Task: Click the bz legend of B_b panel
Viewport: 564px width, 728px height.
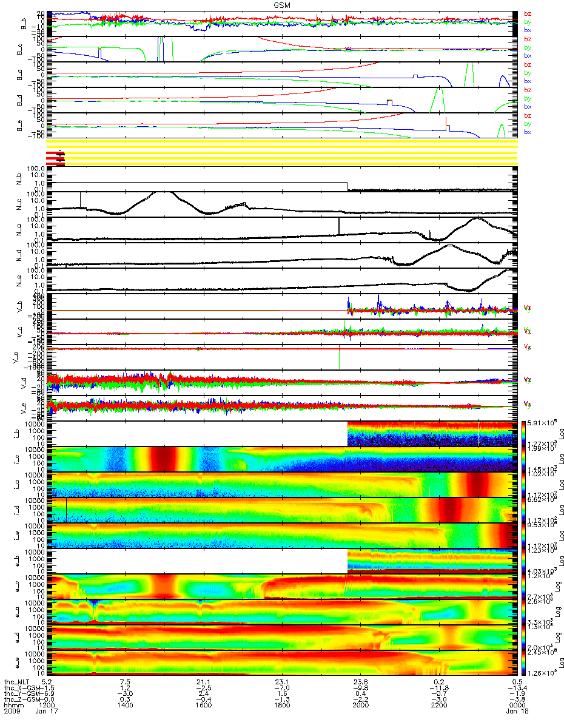Action: (x=528, y=13)
